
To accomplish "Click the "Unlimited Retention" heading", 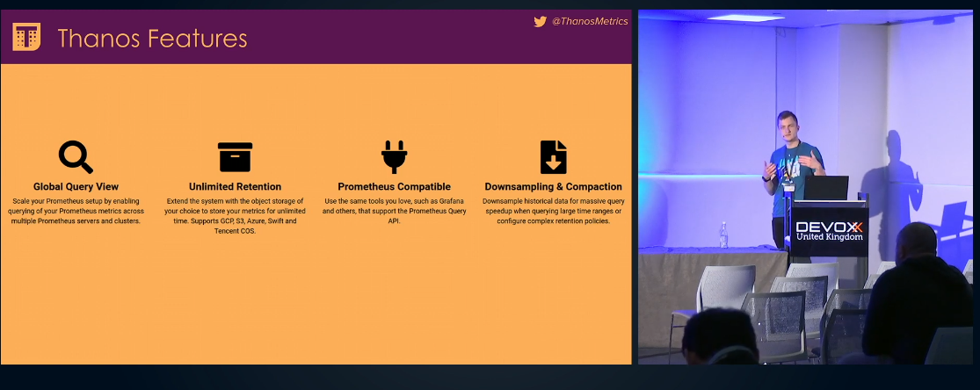I will (x=235, y=186).
